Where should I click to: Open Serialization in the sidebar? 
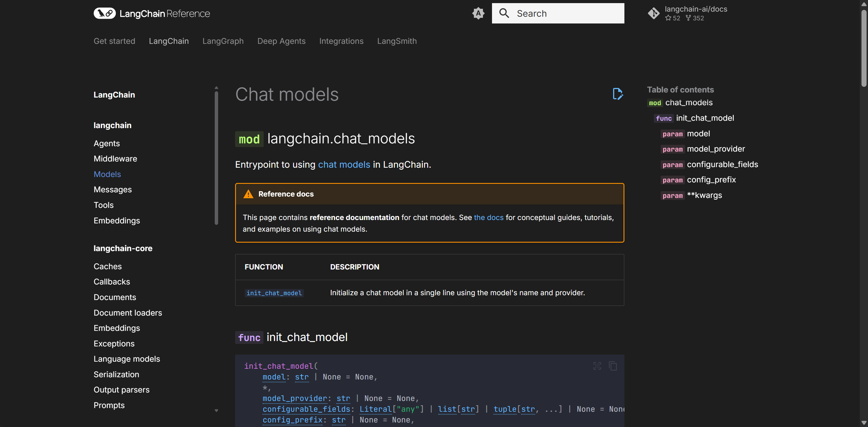point(116,374)
